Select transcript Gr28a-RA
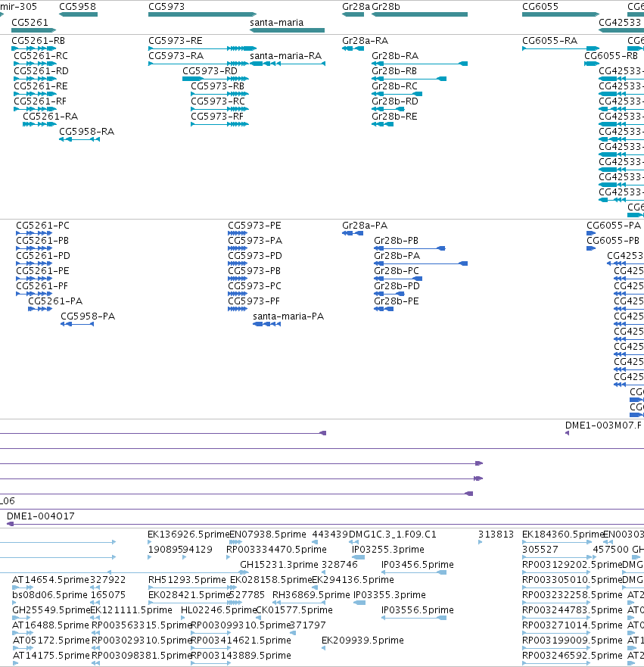 coord(353,48)
